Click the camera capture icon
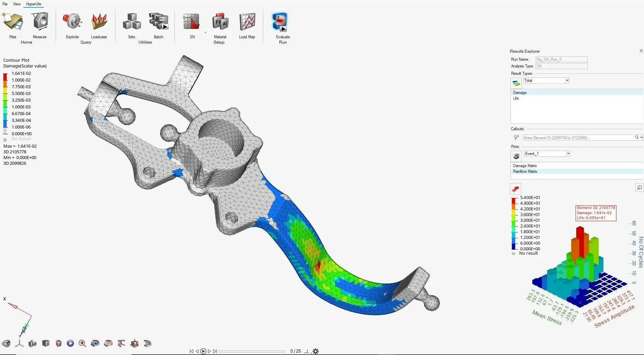 [x=33, y=343]
